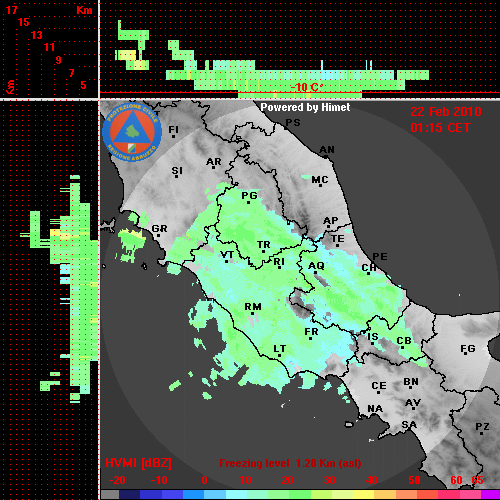Click the '13' altitude scale value
This screenshot has width=500, height=500.
37,35
